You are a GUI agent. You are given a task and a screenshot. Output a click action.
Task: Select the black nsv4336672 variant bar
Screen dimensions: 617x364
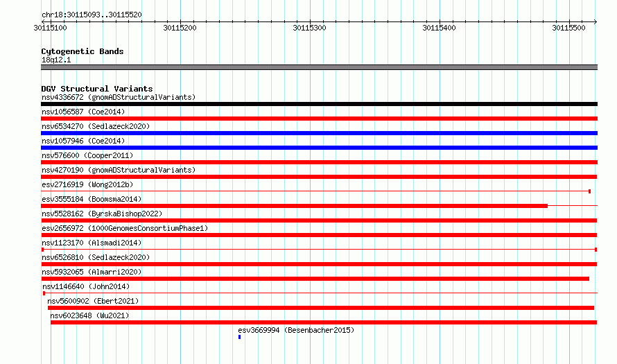(x=319, y=104)
